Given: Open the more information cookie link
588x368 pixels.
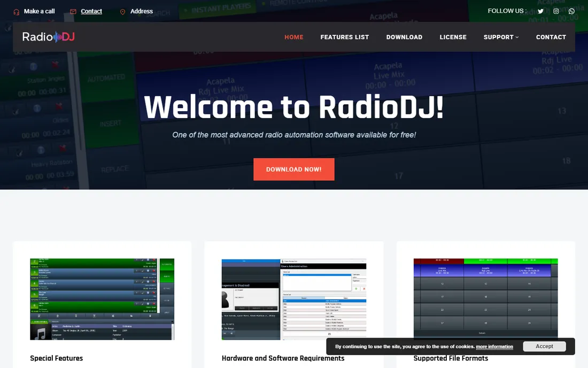Looking at the screenshot, I should click(x=494, y=347).
